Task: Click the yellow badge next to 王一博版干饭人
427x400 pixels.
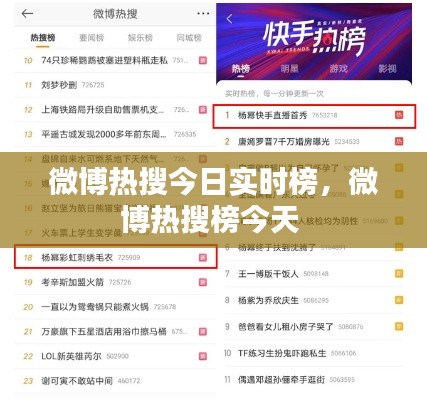Action: click(x=399, y=274)
